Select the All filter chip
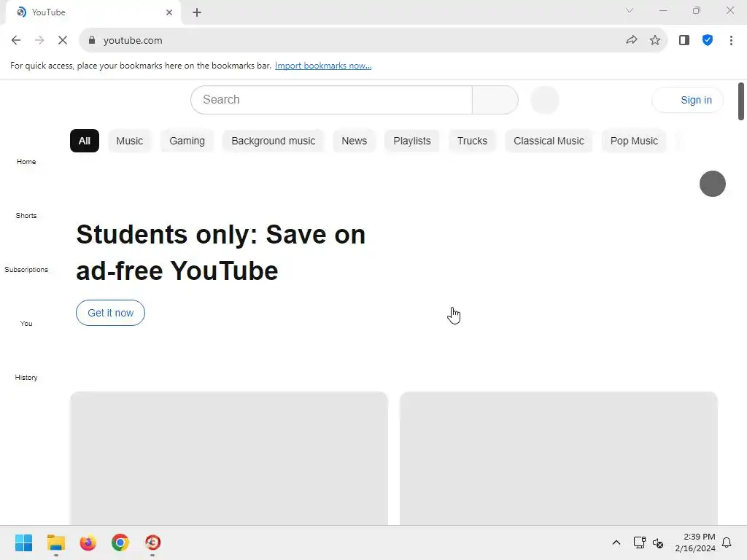The width and height of the screenshot is (747, 560). 85,141
